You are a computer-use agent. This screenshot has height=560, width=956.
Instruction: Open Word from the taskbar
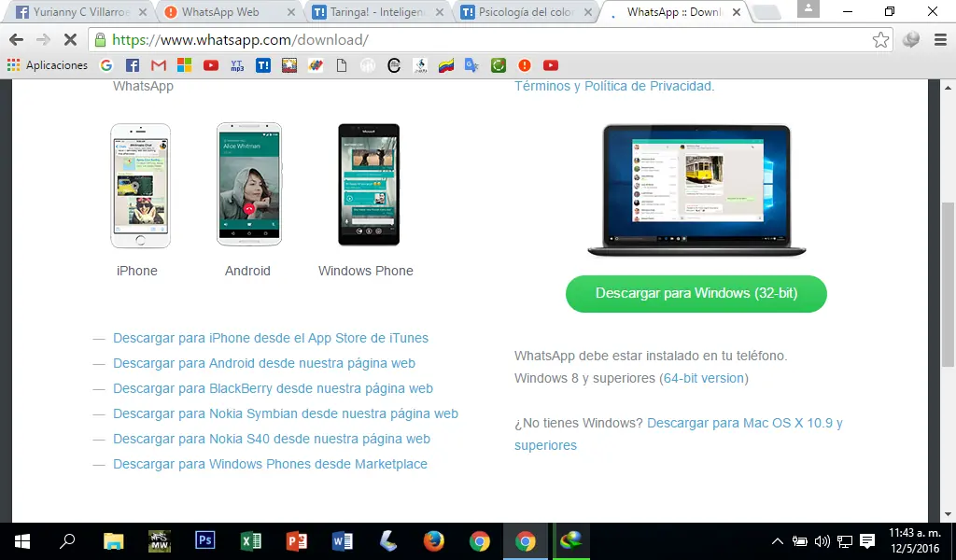[342, 541]
